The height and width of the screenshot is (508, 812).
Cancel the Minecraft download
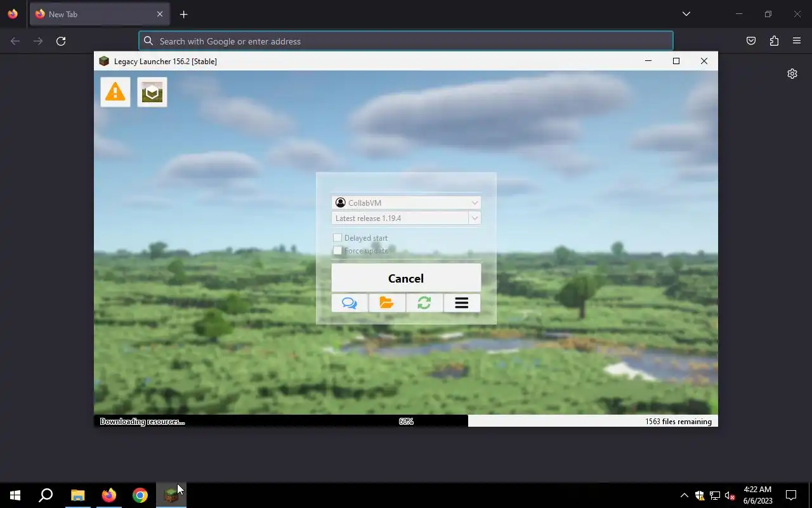(x=406, y=278)
